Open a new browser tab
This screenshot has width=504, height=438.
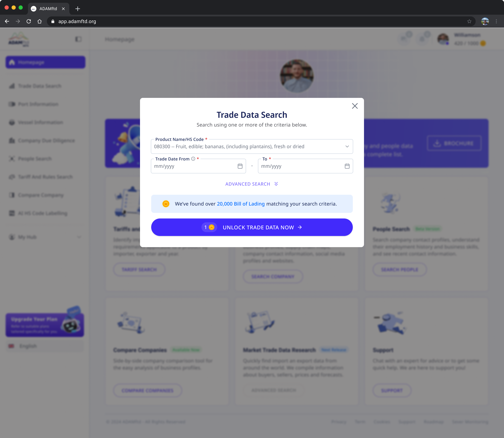[78, 9]
